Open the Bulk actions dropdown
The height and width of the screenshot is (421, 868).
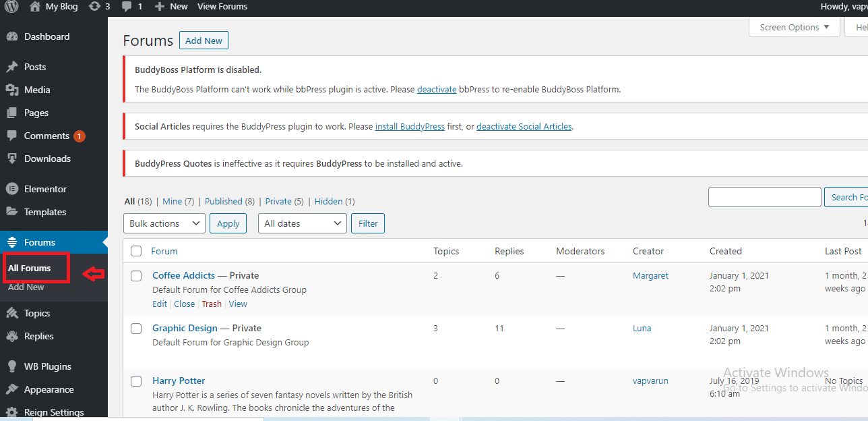tap(164, 223)
